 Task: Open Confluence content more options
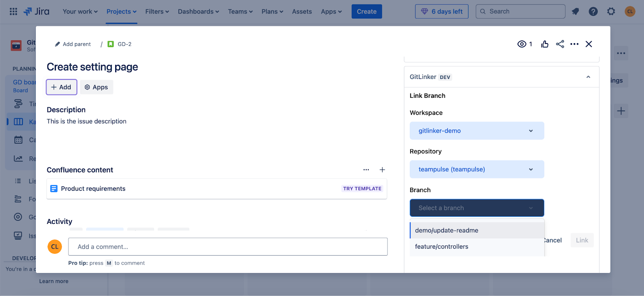[x=366, y=170]
